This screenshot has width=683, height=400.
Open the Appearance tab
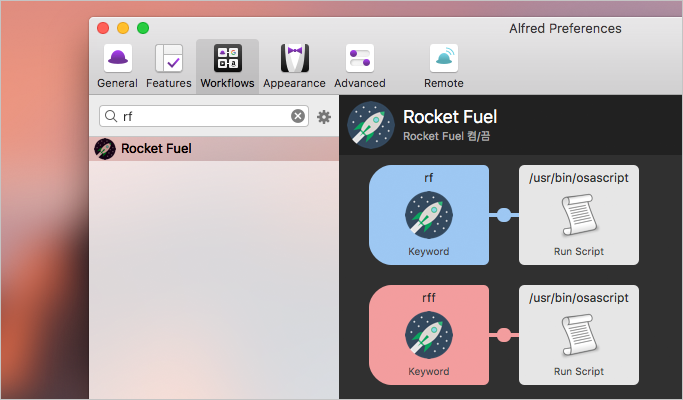point(294,67)
